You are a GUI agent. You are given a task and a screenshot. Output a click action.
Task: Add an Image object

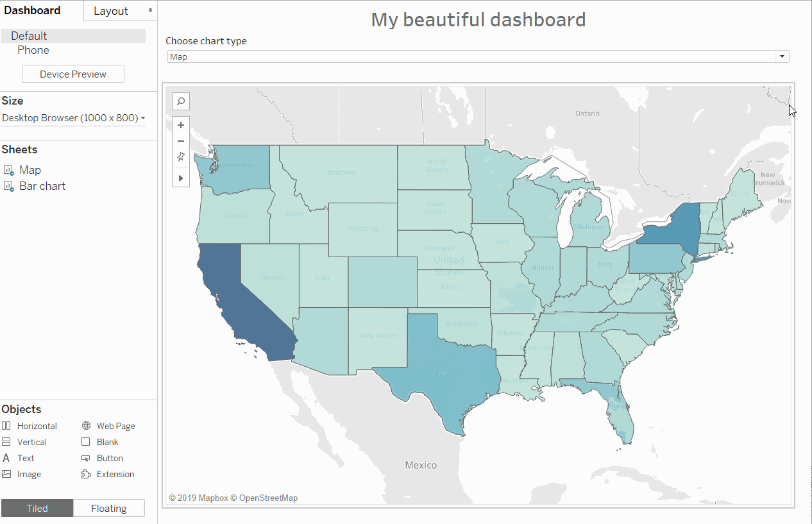pyautogui.click(x=6, y=475)
